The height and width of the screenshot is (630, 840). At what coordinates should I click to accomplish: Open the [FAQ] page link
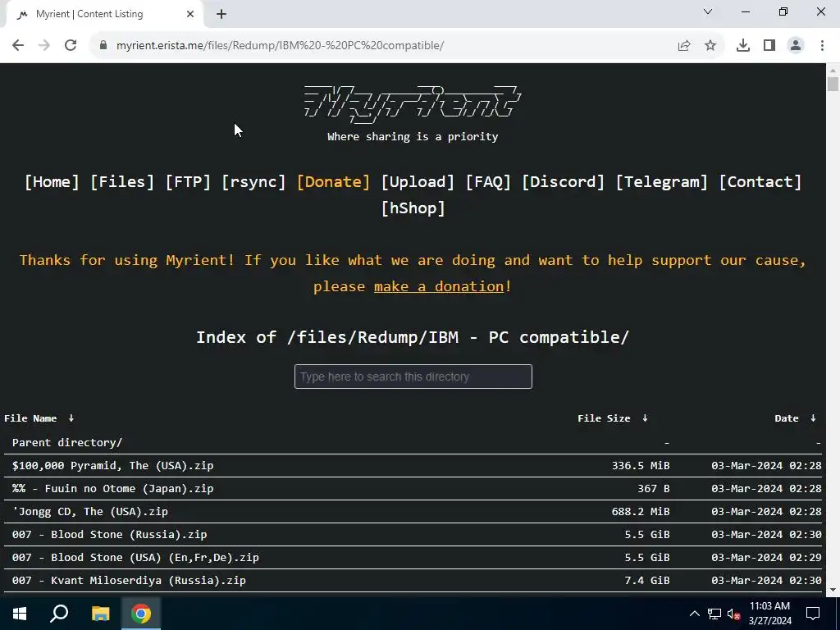(x=488, y=181)
